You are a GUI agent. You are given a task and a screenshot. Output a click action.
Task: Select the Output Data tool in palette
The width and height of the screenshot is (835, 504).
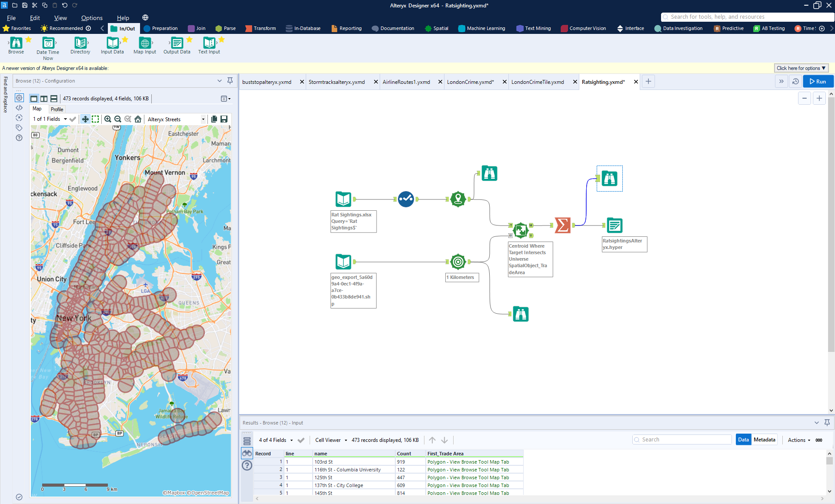click(177, 45)
